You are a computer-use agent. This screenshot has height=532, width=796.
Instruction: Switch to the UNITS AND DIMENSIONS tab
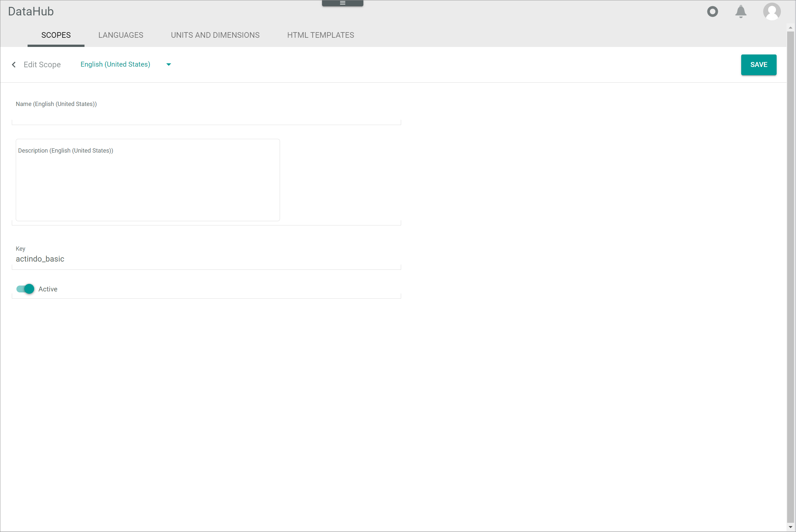pos(215,34)
